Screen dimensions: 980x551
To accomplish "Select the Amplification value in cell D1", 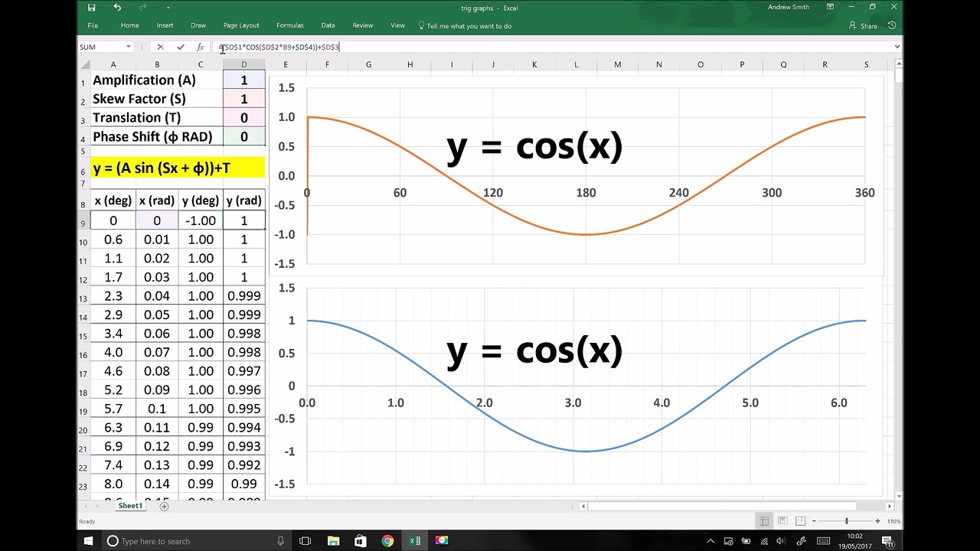I will pyautogui.click(x=244, y=80).
